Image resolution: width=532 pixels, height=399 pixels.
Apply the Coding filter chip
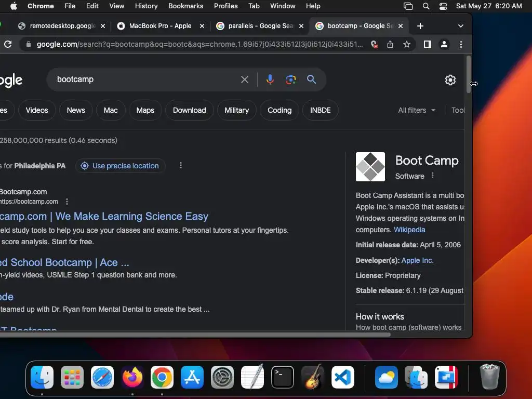tap(279, 110)
